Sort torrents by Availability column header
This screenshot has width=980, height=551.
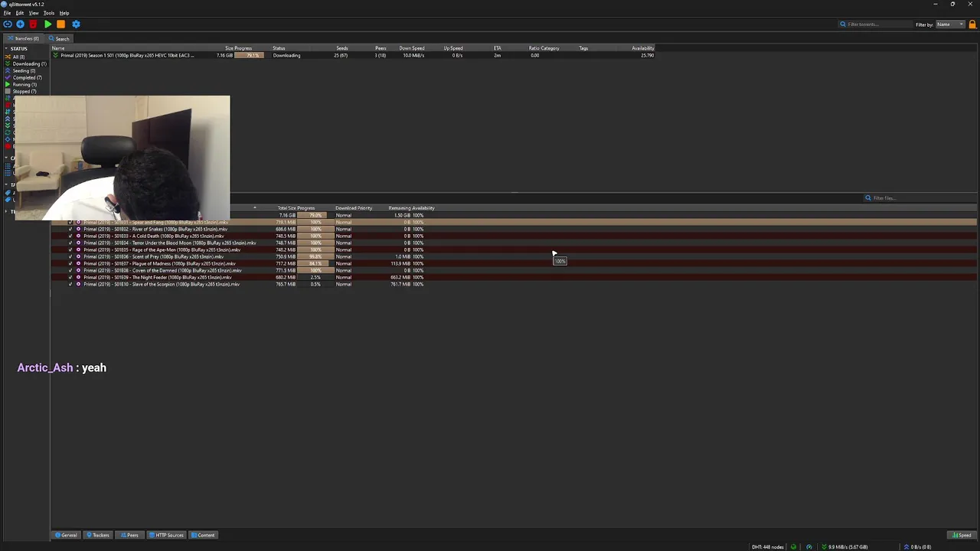pos(643,48)
